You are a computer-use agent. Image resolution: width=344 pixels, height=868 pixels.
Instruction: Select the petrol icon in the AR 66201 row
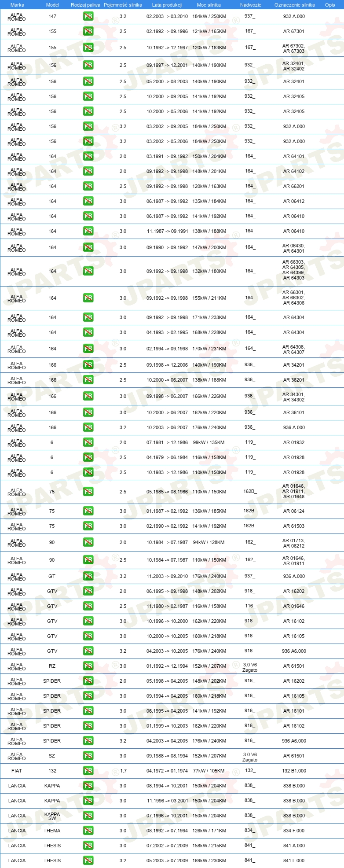88,186
